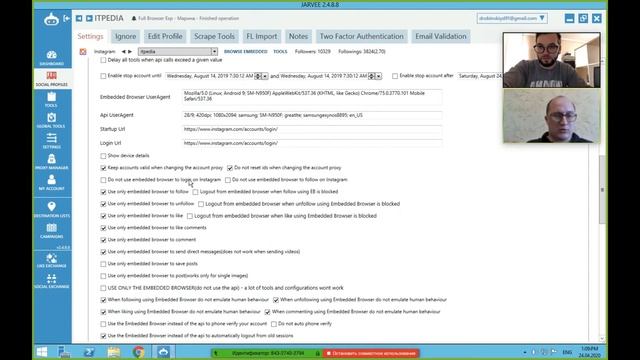Click spinner on first stop-until date
This screenshot has height=360, width=640.
point(258,76)
